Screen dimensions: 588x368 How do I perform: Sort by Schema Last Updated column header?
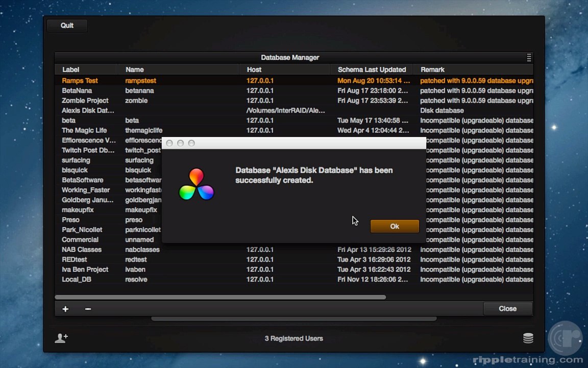coord(372,70)
